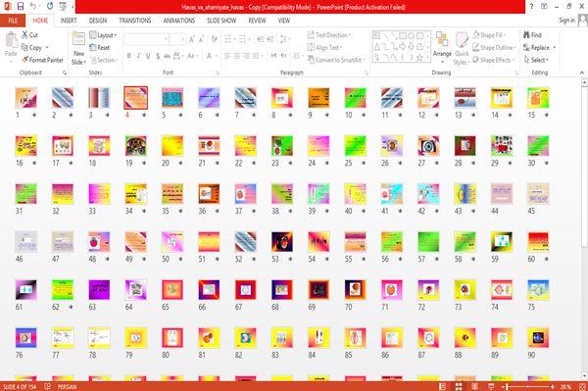Switch to the ANIMATIONS tab

pos(179,21)
